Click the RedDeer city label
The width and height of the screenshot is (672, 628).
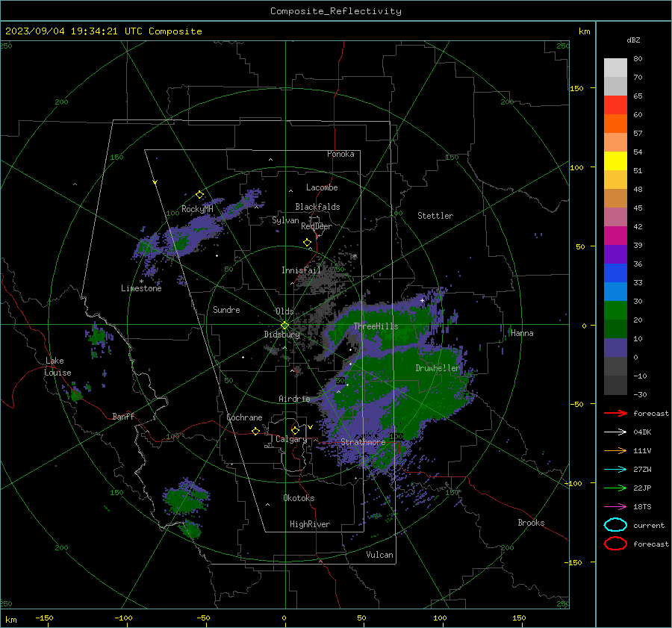tap(317, 226)
